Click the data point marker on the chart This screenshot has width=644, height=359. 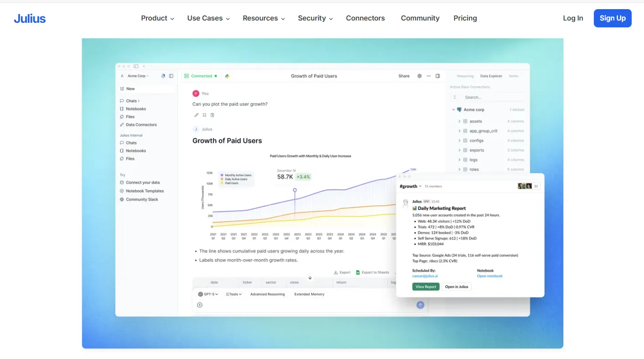(295, 190)
